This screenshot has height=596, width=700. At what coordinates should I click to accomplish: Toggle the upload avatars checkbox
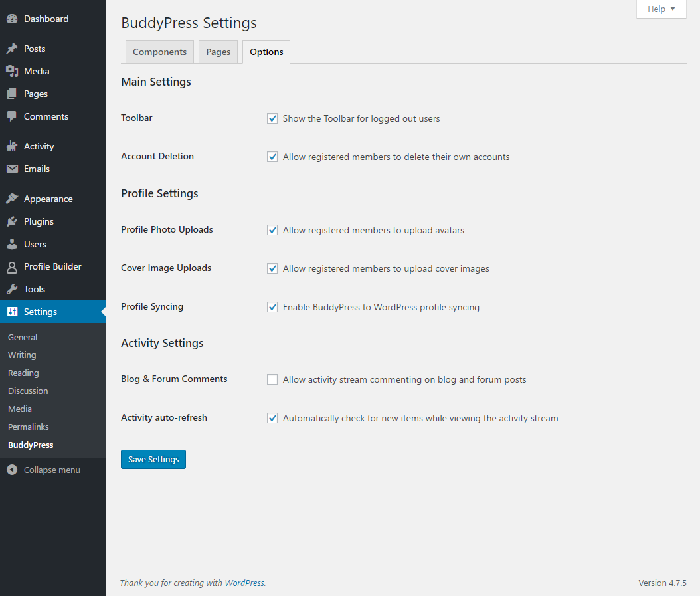click(272, 230)
